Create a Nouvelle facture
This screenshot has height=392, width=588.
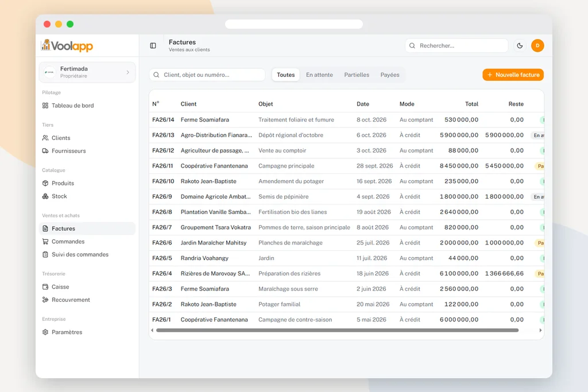tap(513, 75)
